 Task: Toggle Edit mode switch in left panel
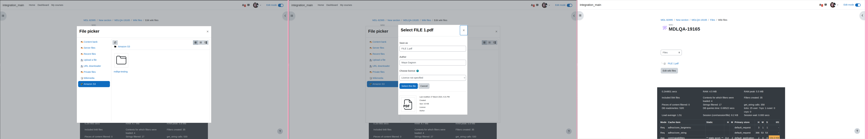pos(281,5)
